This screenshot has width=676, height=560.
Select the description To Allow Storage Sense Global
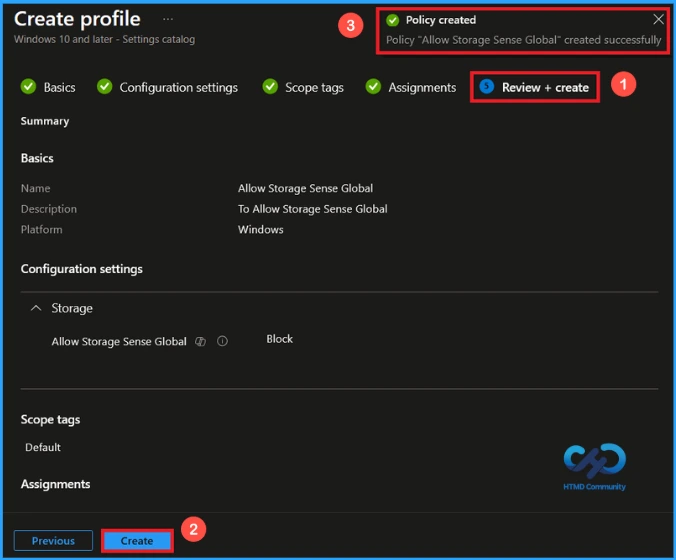pyautogui.click(x=313, y=209)
